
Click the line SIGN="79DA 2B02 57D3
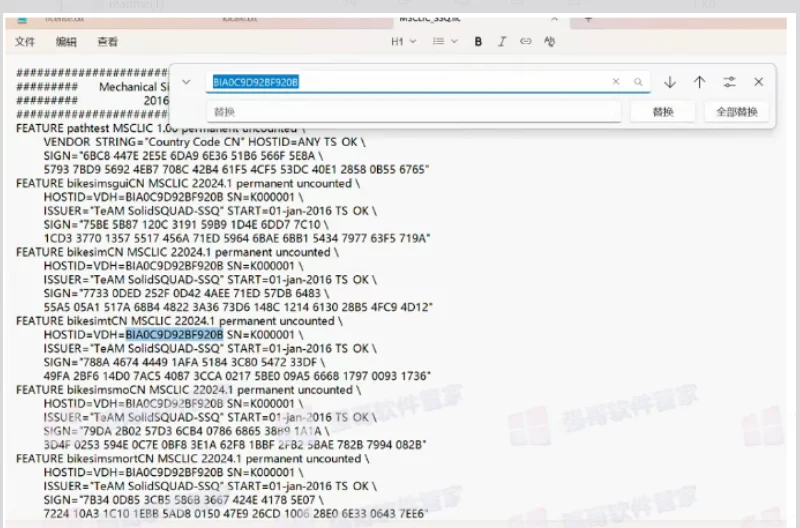point(186,431)
